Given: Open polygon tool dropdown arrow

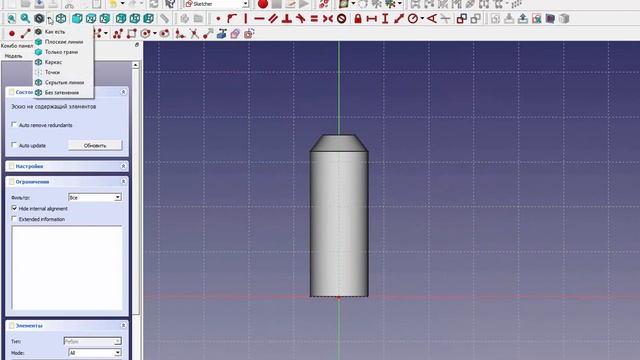Looking at the screenshot, I should [x=155, y=34].
